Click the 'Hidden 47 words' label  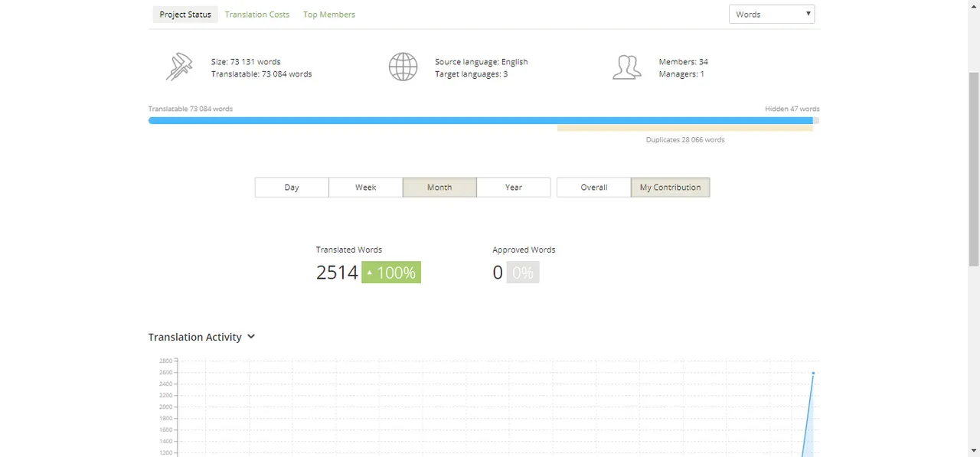click(792, 109)
